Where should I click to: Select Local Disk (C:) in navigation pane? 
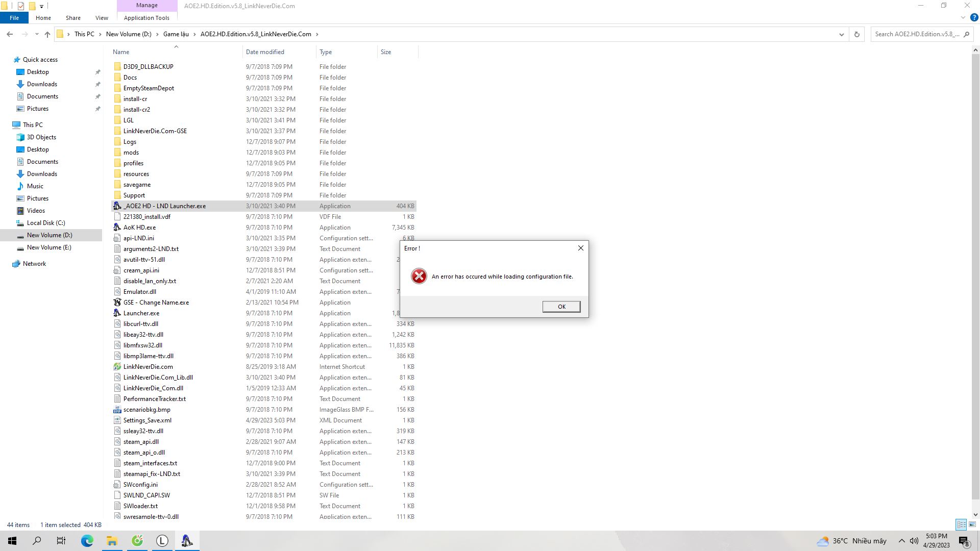[46, 223]
